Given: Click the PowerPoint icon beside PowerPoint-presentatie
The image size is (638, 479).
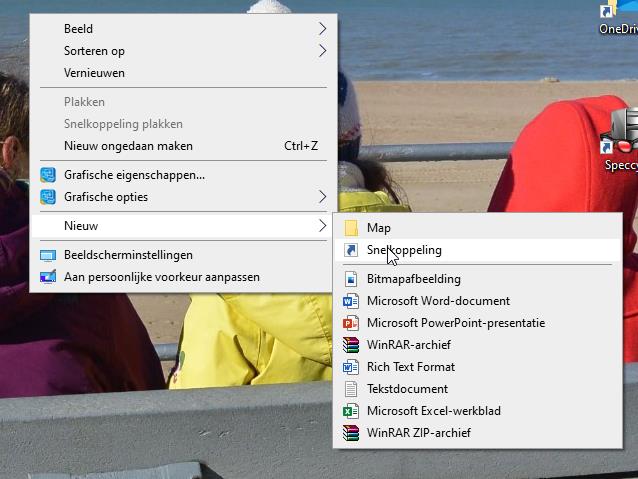Looking at the screenshot, I should pyautogui.click(x=351, y=323).
